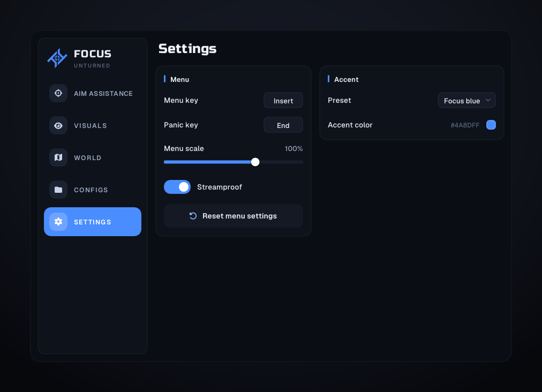Click the Menu scale slider handle
This screenshot has height=392, width=542.
pyautogui.click(x=255, y=162)
